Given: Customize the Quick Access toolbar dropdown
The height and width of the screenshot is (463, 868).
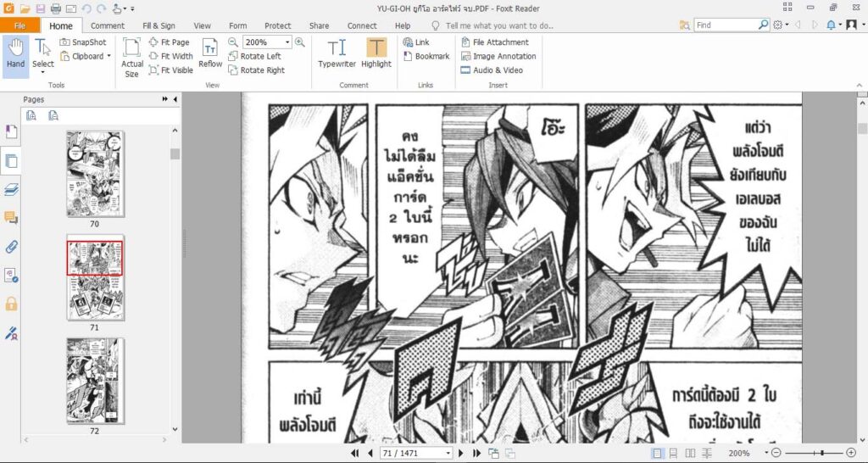Looking at the screenshot, I should (x=133, y=8).
